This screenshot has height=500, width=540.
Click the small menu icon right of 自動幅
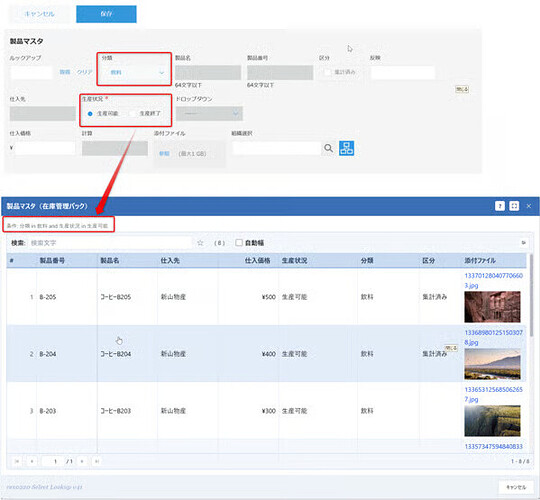click(523, 243)
